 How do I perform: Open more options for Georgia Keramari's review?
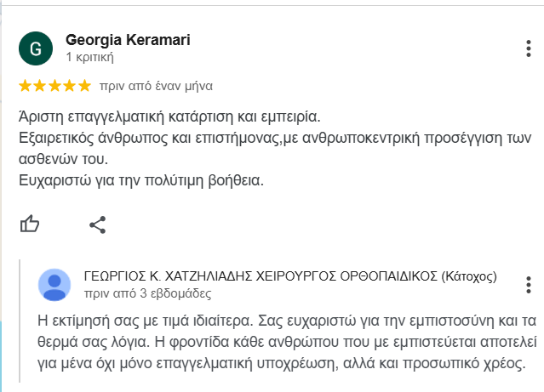529,48
